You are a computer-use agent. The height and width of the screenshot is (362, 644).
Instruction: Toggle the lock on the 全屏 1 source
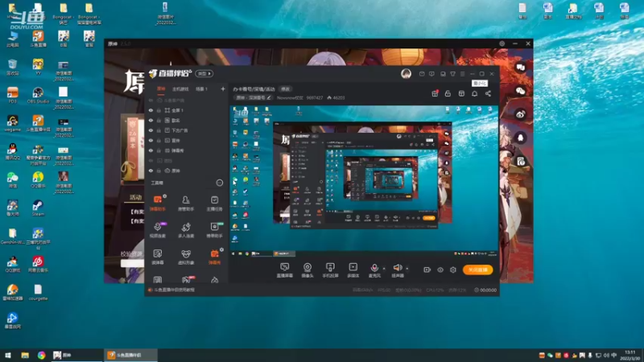[x=159, y=110]
